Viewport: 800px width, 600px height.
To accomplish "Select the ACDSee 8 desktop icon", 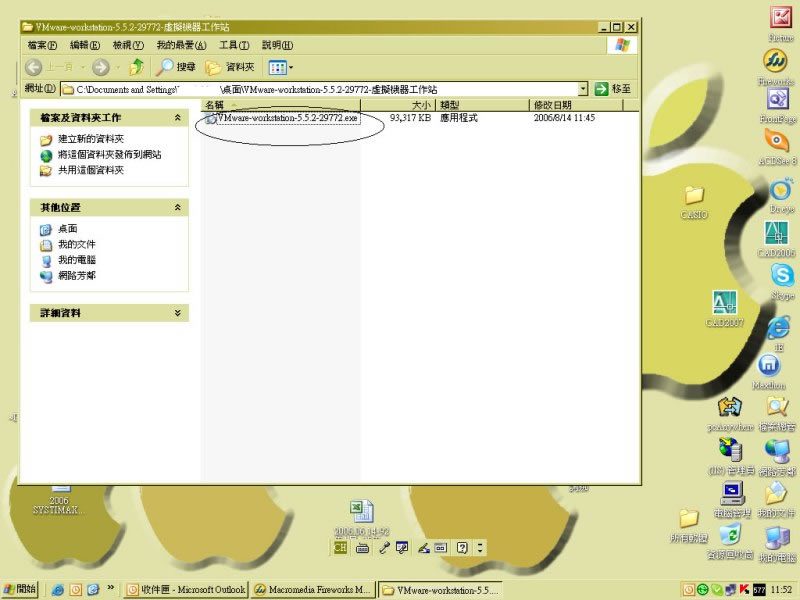I will pos(777,140).
